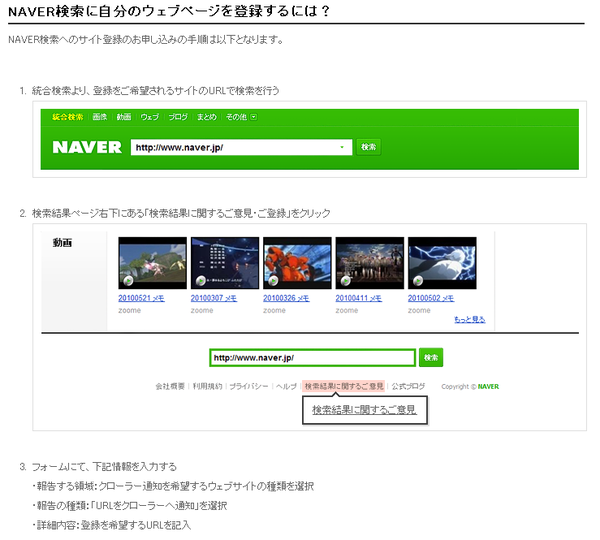This screenshot has width=600, height=540.
Task: Click play icon on 20100521 thumbnail
Action: coord(128,281)
